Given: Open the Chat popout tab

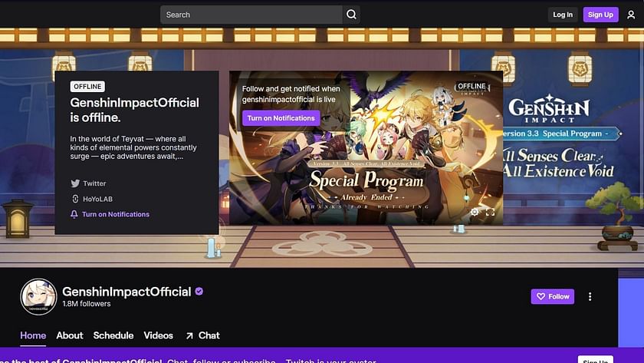Looking at the screenshot, I should pyautogui.click(x=203, y=335).
